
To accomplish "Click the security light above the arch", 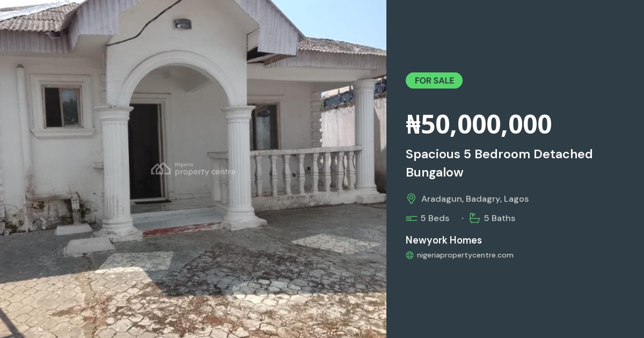I will click(182, 24).
